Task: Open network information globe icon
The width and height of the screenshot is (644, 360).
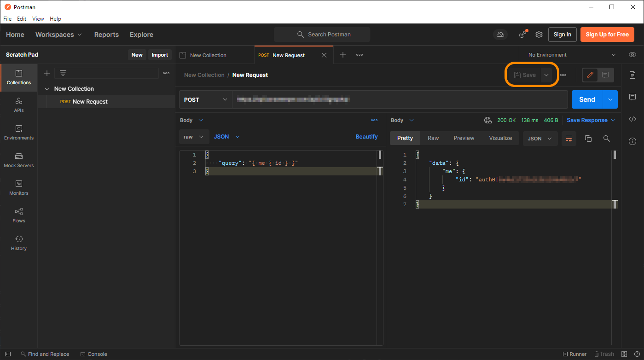Action: coord(488,120)
